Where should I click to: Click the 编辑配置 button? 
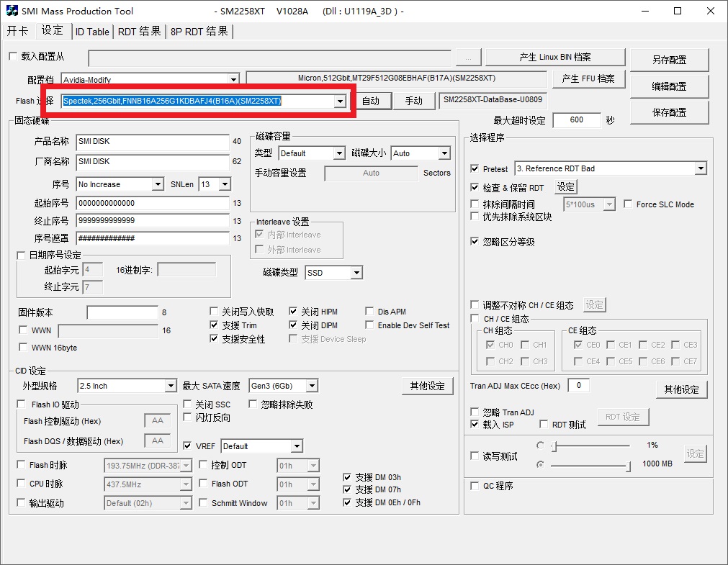(x=669, y=86)
